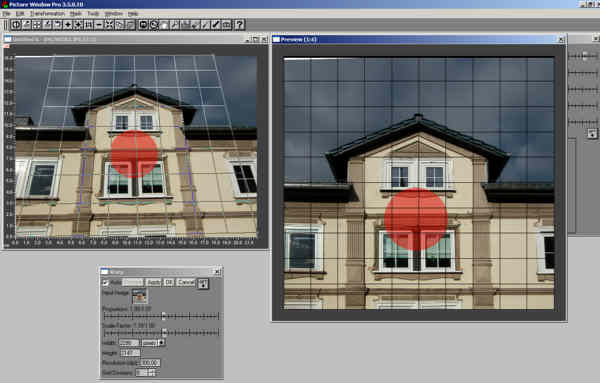Open the pixels units dropdown
This screenshot has width=600, height=383.
point(153,342)
